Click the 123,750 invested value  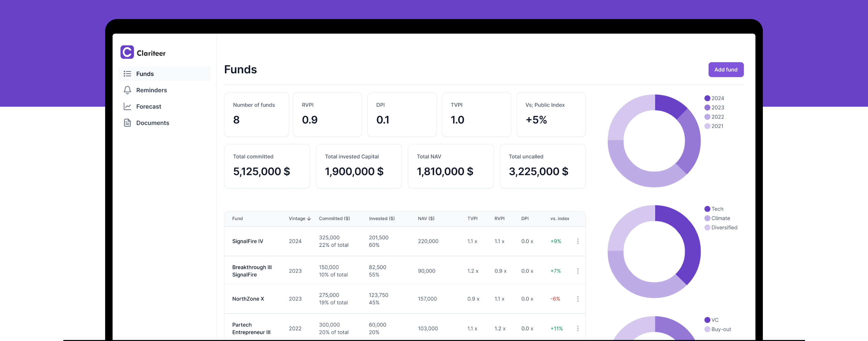pos(378,295)
